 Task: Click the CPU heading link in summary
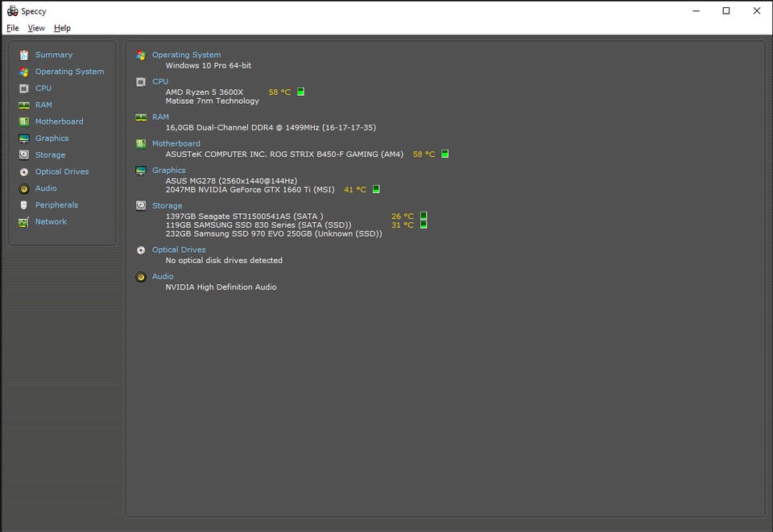(x=160, y=81)
